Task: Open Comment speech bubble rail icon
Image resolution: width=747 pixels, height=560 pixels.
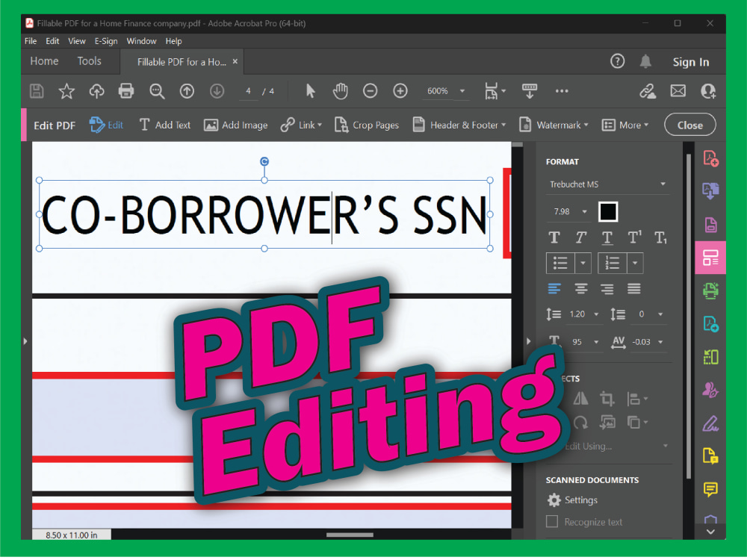Action: 711,489
